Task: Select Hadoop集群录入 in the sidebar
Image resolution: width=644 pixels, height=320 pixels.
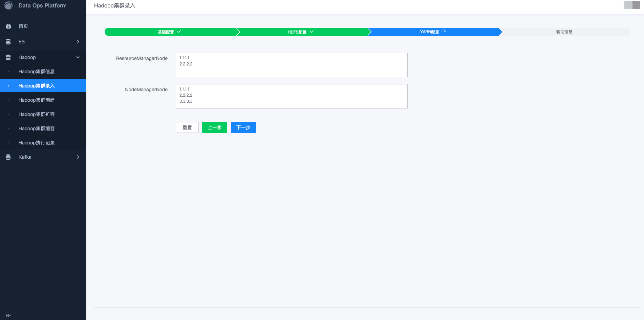Action: 43,86
